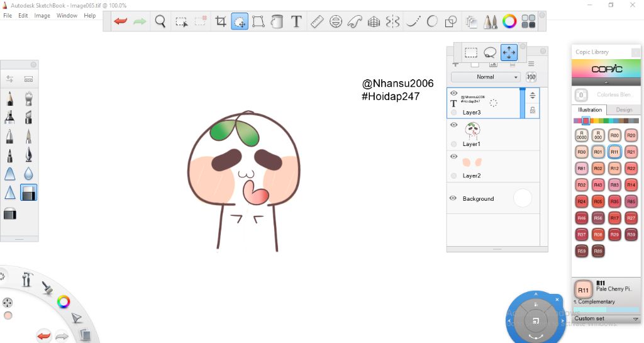Click the layer opacity 100 value
644x343 pixels.
(x=531, y=77)
